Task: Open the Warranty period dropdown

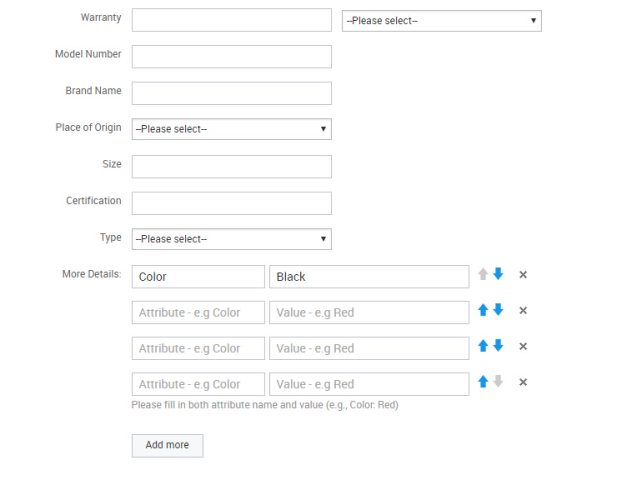Action: pos(441,20)
